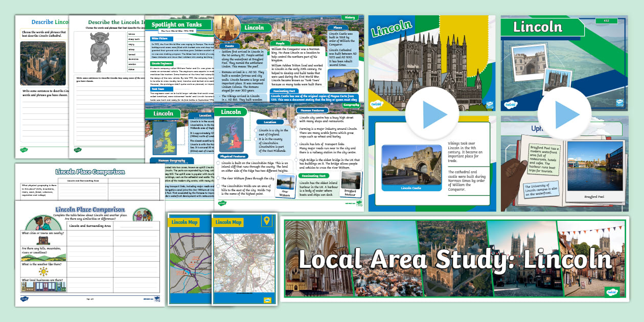Click the twinkl logo on Local Area Study banner

pyautogui.click(x=611, y=291)
